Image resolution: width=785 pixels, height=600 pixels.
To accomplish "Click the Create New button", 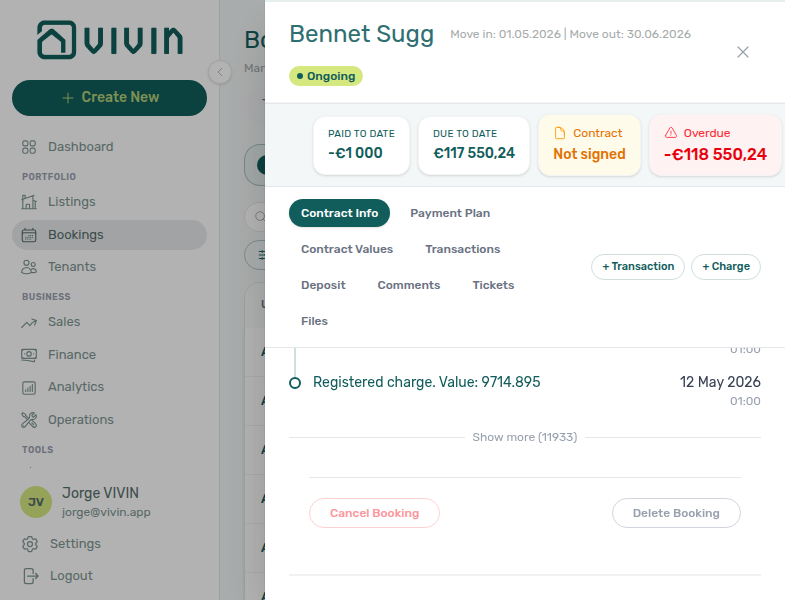I will click(x=110, y=98).
